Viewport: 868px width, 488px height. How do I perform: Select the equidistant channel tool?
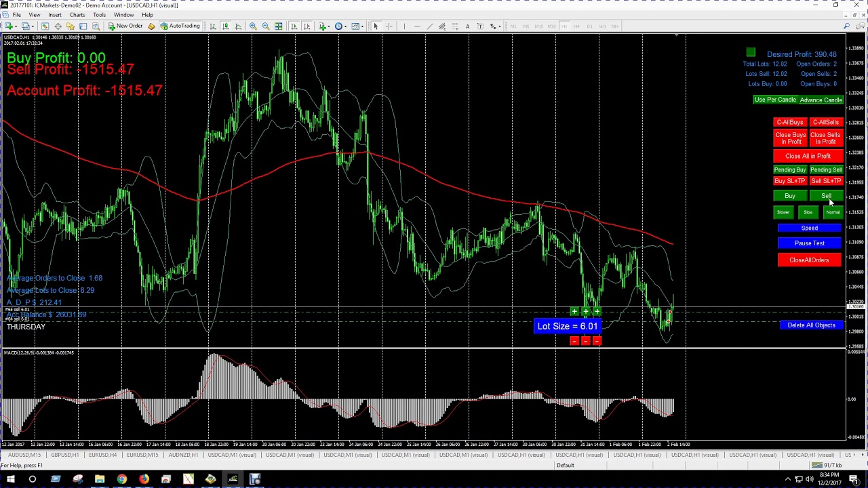(441, 26)
